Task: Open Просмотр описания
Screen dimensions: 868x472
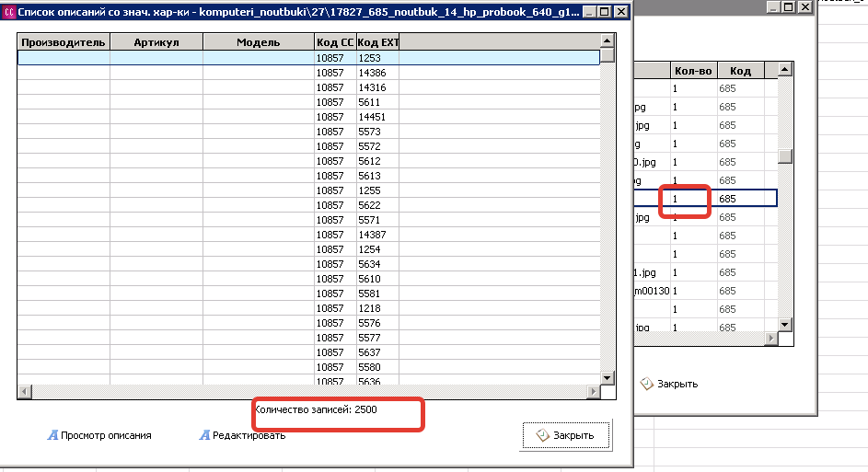Action: tap(99, 435)
